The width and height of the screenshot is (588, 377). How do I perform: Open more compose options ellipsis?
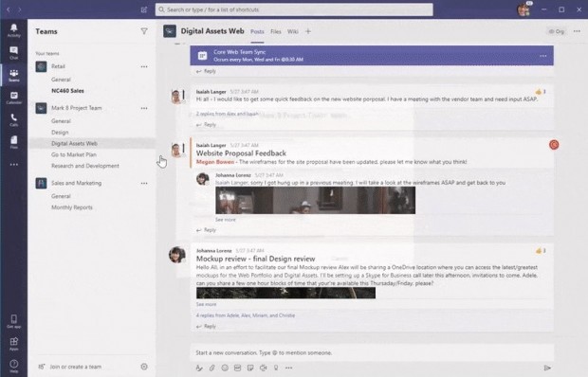pos(288,368)
